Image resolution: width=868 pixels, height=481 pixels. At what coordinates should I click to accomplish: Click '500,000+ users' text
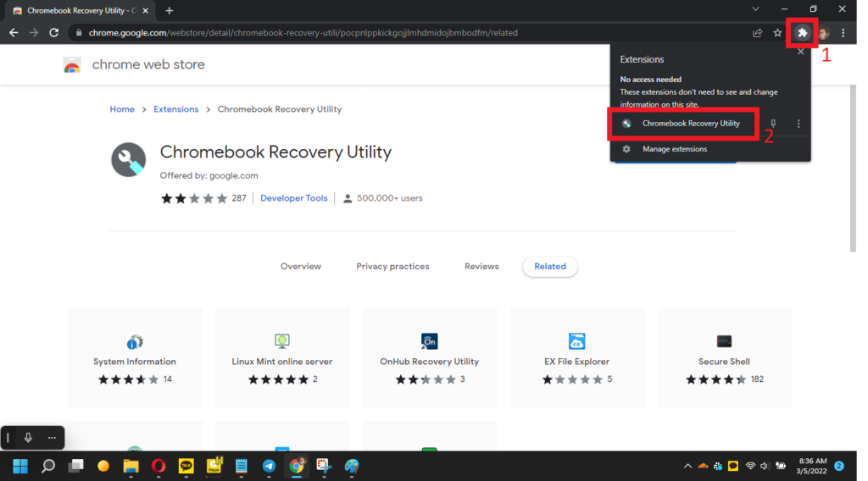pyautogui.click(x=390, y=198)
